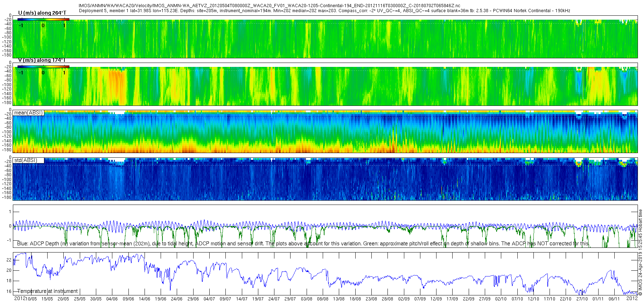644x304 pixels.
Task: Click the '17/09' date tick label
Action: coord(452,299)
